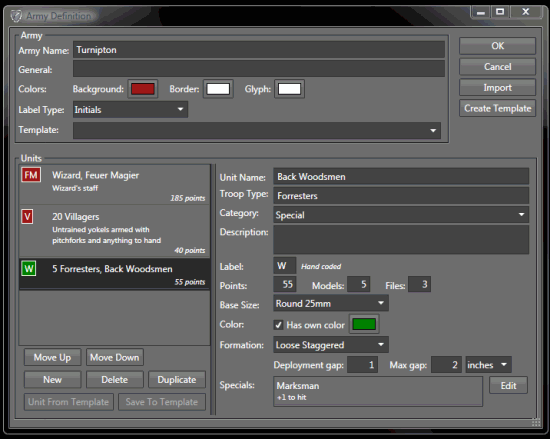550x439 pixels.
Task: Click the green W Forresters badge icon
Action: point(29,269)
